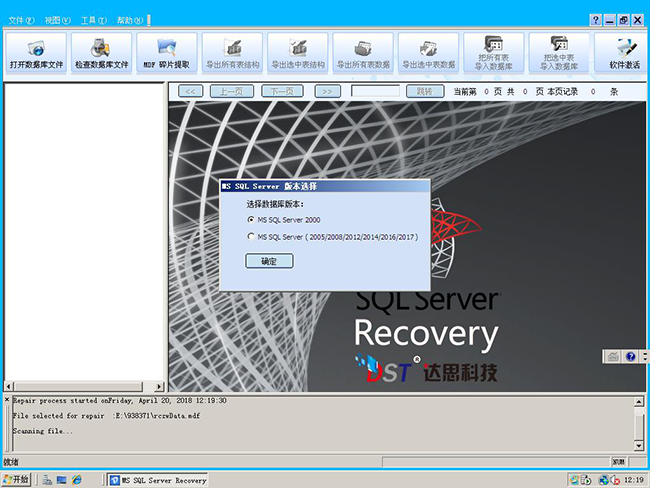
Task: Click the 'File selected for repair' log line
Action: (x=106, y=416)
